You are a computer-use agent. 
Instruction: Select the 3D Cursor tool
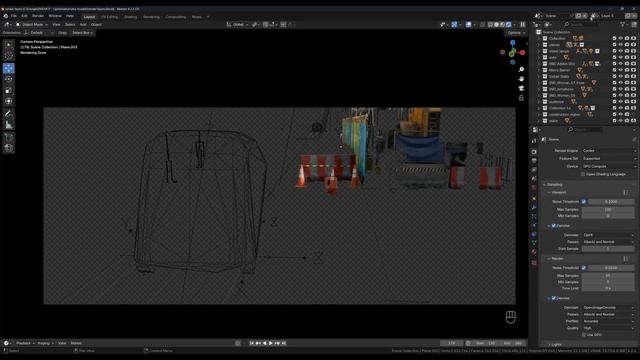pyautogui.click(x=9, y=56)
